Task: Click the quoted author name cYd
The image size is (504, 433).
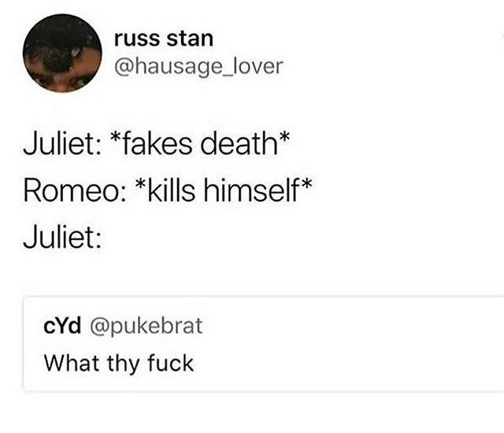Action: 62,326
